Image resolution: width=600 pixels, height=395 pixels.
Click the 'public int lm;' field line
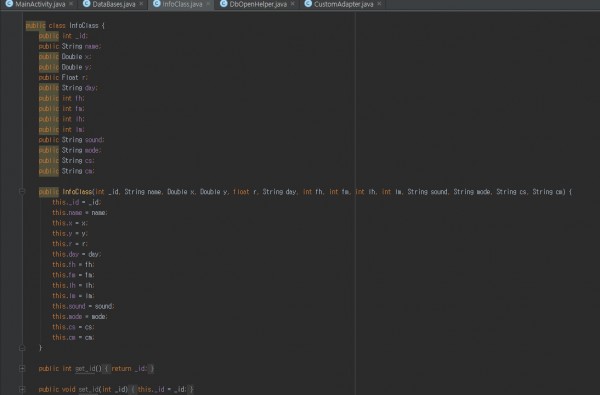click(62, 129)
